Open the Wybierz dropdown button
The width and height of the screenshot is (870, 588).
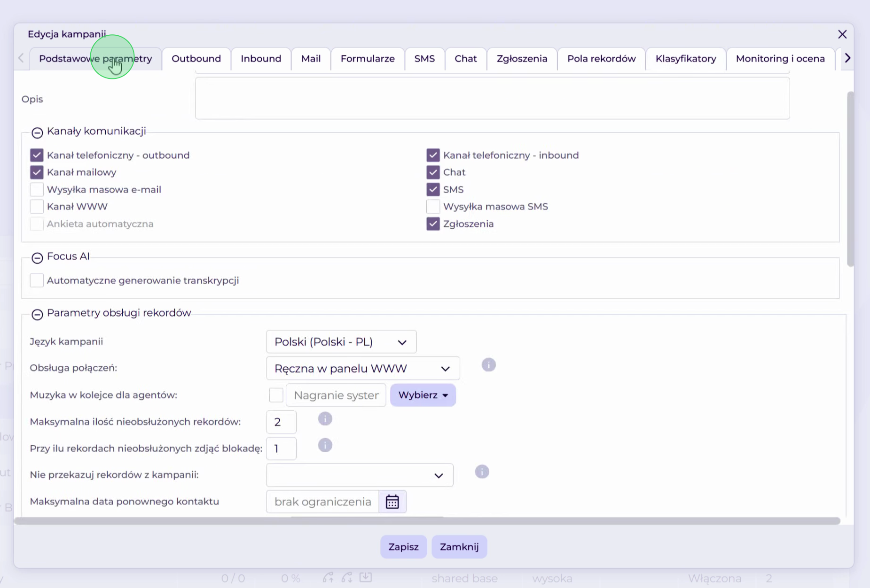(x=423, y=395)
